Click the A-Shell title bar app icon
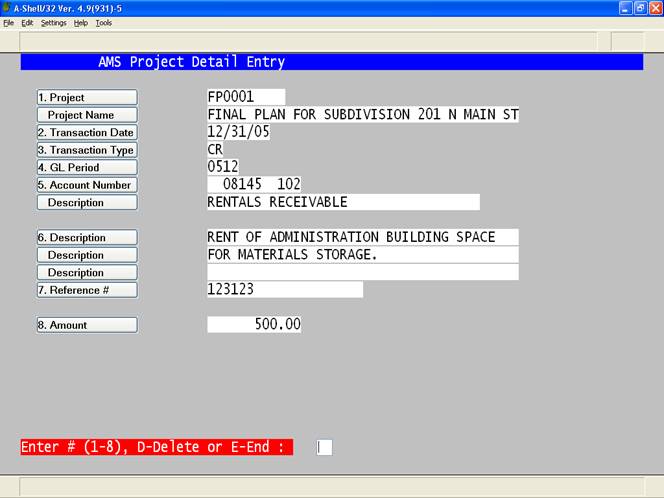Screen dimensions: 664x498 [x=6, y=8]
